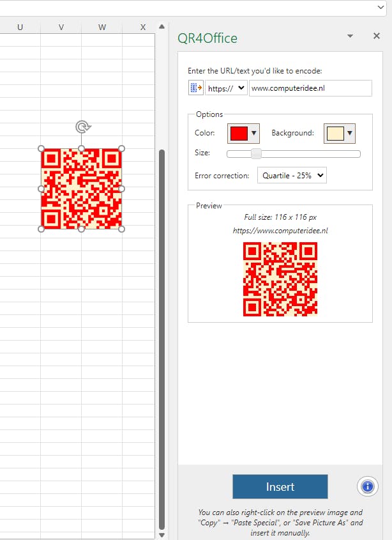Select the inserted QR code in the sheet

(x=81, y=189)
